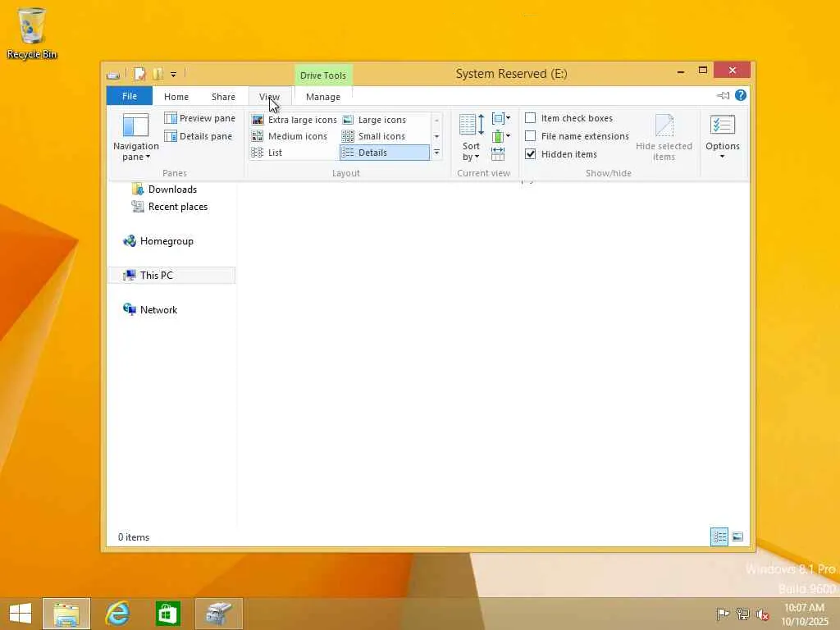Open the Sort by dropdown

(x=471, y=138)
